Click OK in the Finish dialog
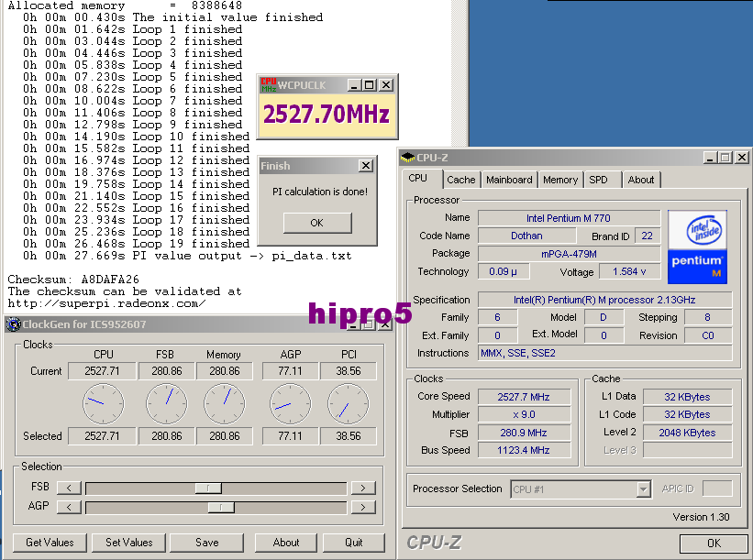753x560 pixels. [x=317, y=223]
